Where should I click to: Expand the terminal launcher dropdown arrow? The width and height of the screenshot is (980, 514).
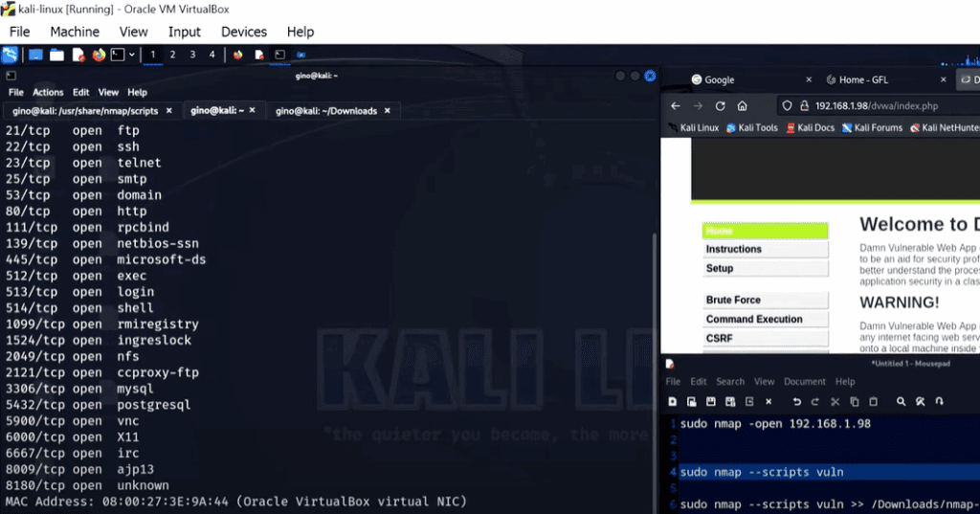131,55
